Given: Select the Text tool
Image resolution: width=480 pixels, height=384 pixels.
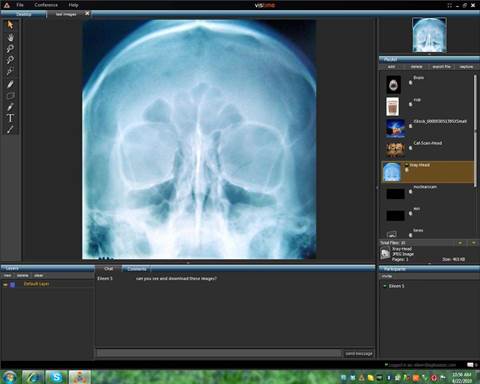Looking at the screenshot, I should pyautogui.click(x=10, y=118).
